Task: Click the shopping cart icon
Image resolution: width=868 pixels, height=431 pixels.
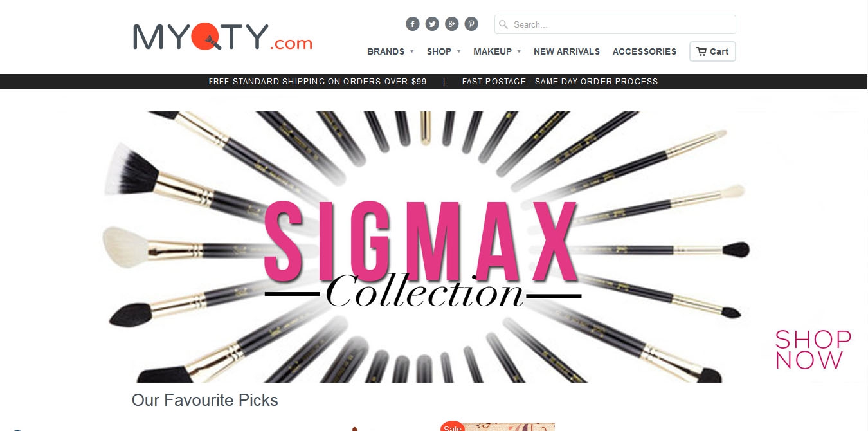Action: click(x=701, y=51)
